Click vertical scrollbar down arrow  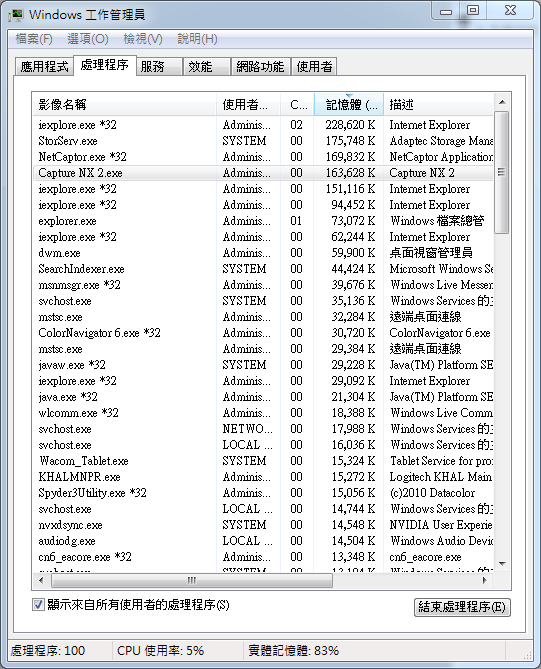(x=502, y=564)
